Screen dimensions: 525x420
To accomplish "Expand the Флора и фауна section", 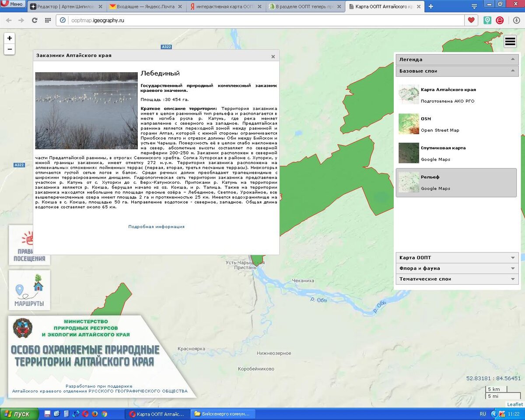I will pyautogui.click(x=457, y=268).
